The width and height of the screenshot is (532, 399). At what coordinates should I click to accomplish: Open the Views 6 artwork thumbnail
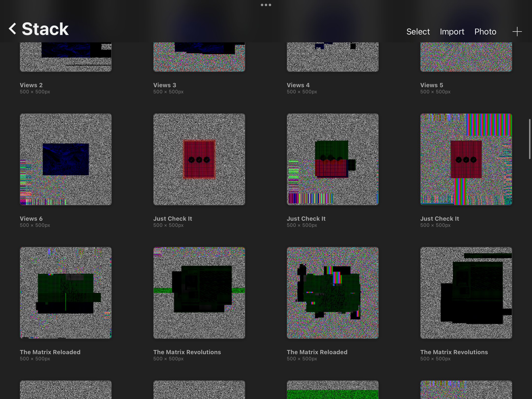click(66, 159)
